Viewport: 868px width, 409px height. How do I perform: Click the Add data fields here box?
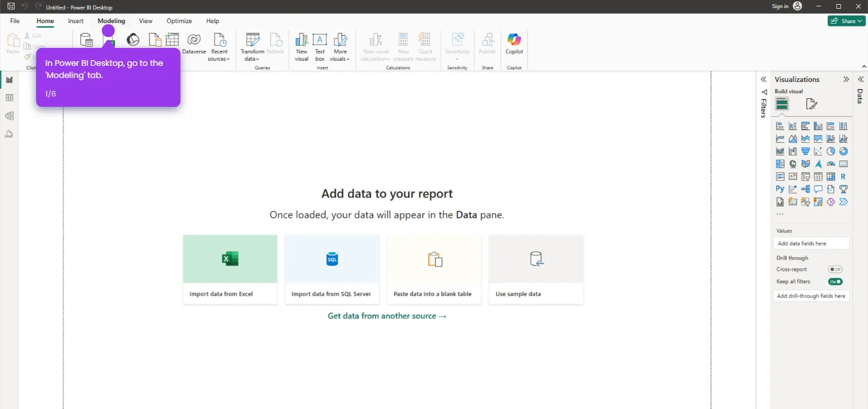811,243
